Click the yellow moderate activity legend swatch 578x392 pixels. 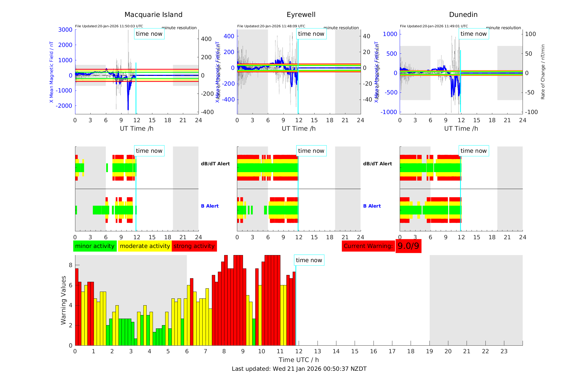coord(145,246)
